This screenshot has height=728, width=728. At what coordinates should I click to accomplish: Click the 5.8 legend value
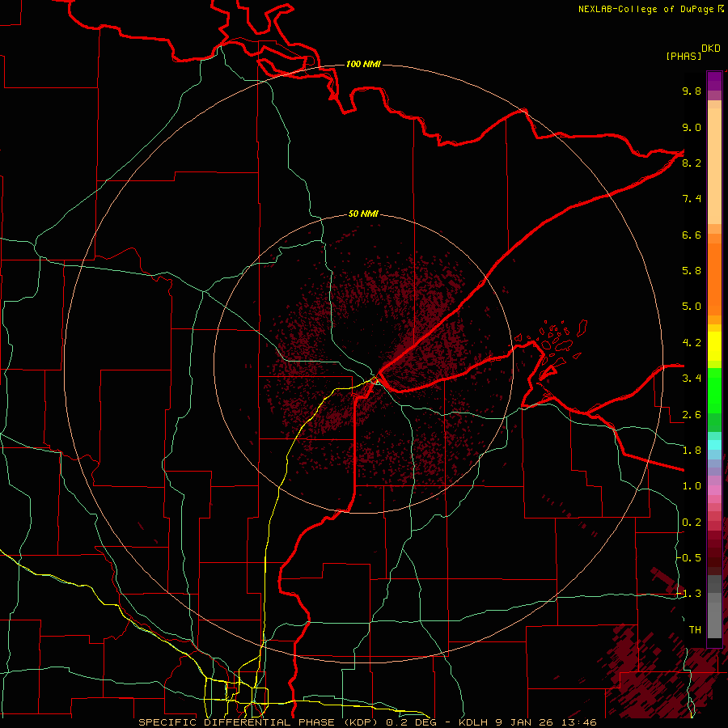[x=692, y=271]
